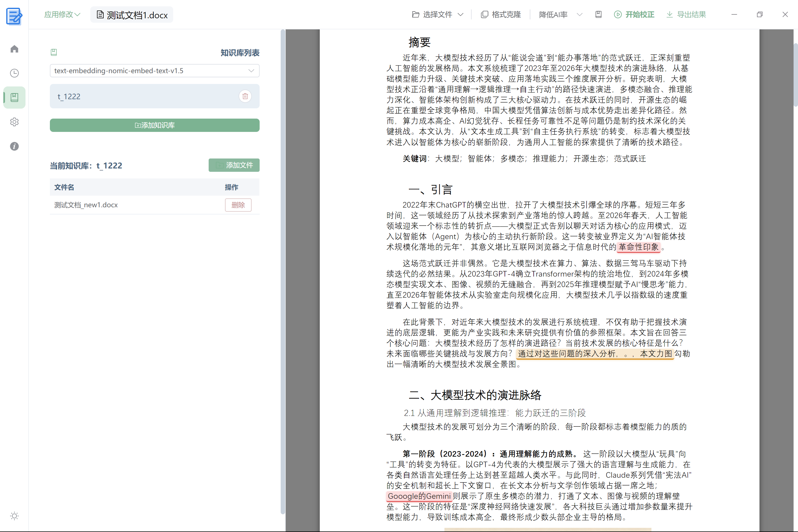Click the 添加知识库 green button
Image resolution: width=798 pixels, height=532 pixels.
tap(155, 125)
